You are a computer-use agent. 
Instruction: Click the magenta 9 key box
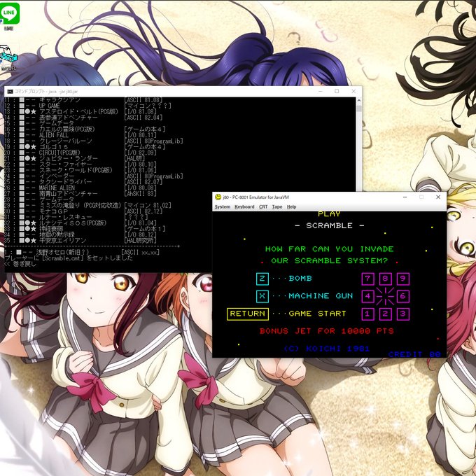(403, 279)
